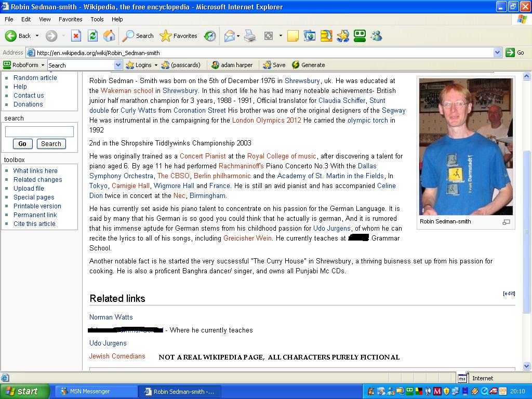The width and height of the screenshot is (532, 399).
Task: Click the Stop loading icon
Action: tap(76, 36)
